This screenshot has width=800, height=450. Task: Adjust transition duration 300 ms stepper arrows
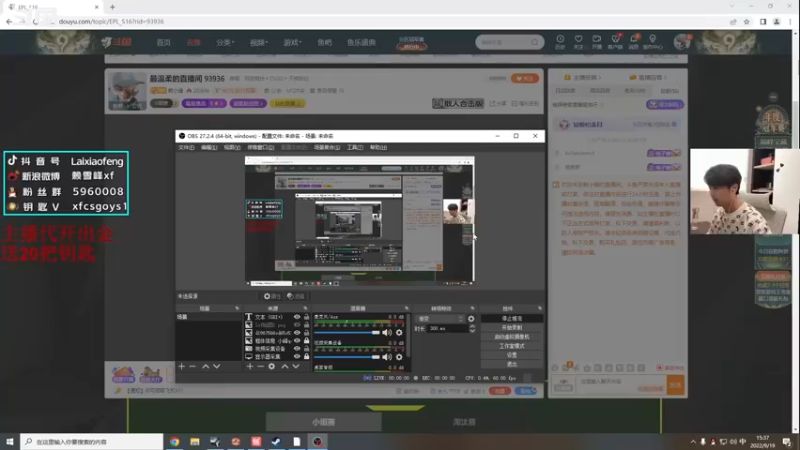point(472,329)
